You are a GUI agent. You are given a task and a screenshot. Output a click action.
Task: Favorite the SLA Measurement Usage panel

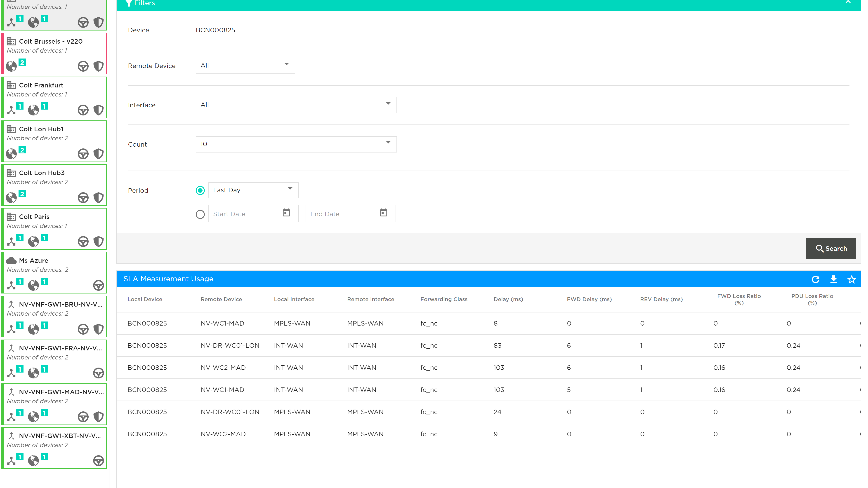coord(851,279)
